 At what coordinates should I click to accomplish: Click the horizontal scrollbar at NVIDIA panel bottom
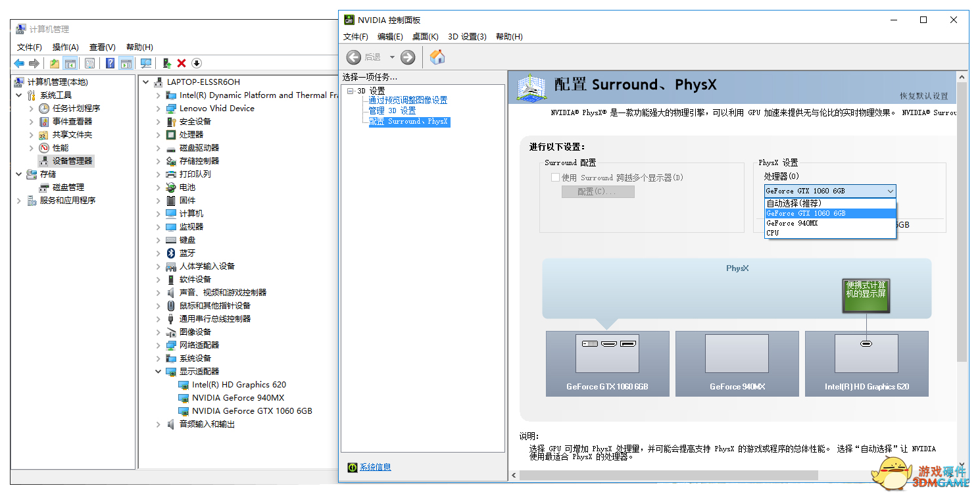click(x=668, y=475)
